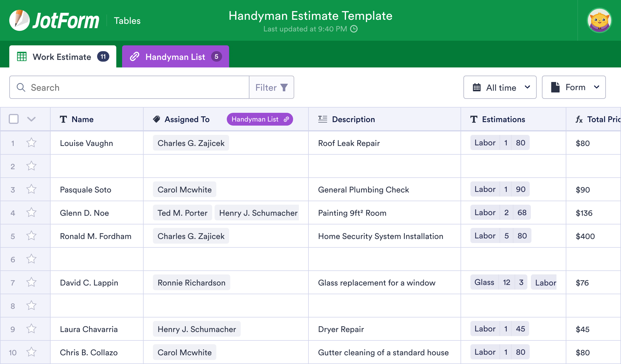Click the Tables link in header
This screenshot has height=364, width=621.
point(127,21)
